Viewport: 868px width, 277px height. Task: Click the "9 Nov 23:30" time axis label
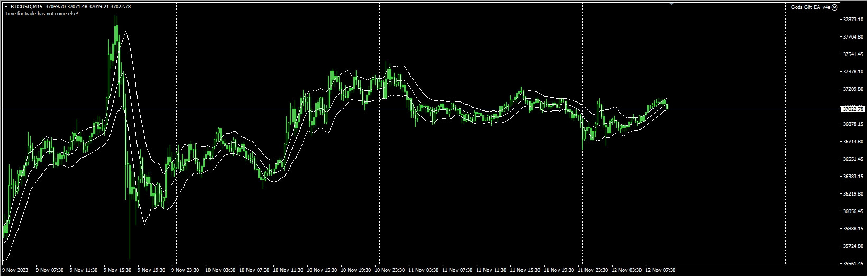point(185,270)
